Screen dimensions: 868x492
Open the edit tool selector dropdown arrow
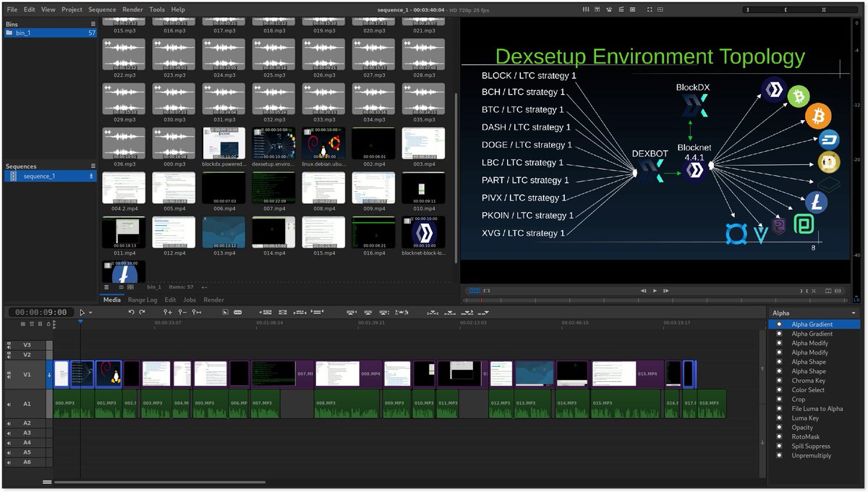(90, 313)
